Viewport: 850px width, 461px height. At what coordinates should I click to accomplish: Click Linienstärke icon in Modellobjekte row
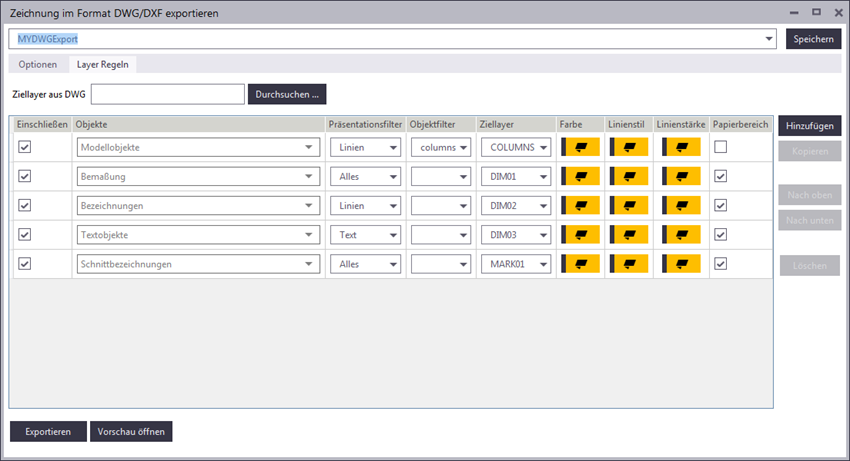[x=680, y=147]
